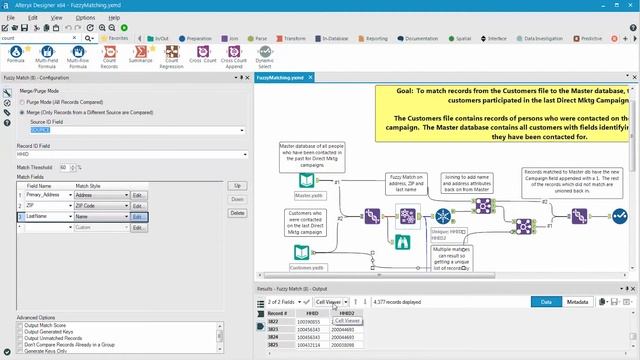Click Edit button for Primary_Address row
640x360 pixels.
point(138,196)
